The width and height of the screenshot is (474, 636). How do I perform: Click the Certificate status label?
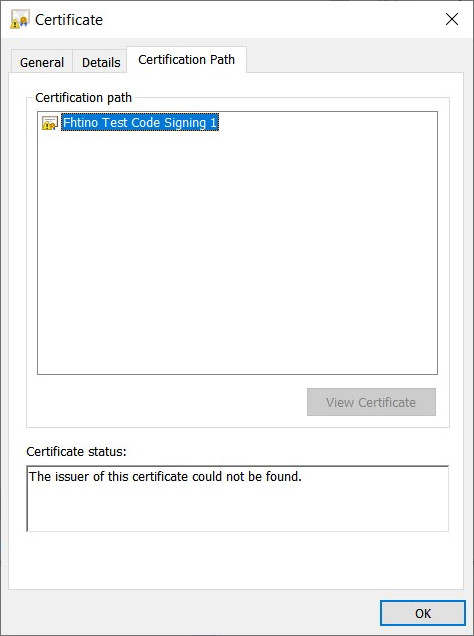(76, 451)
